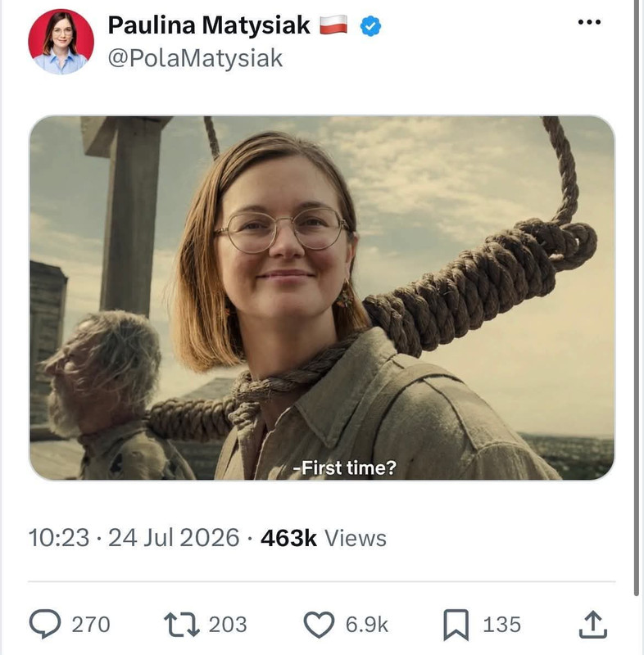
Task: Click the 135 bookmarks count
Action: [x=502, y=625]
